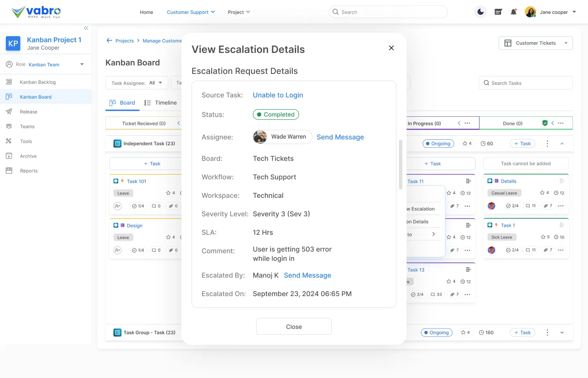Image resolution: width=588 pixels, height=378 pixels.
Task: Collapse sidebar with double chevron icon
Action: tap(86, 28)
